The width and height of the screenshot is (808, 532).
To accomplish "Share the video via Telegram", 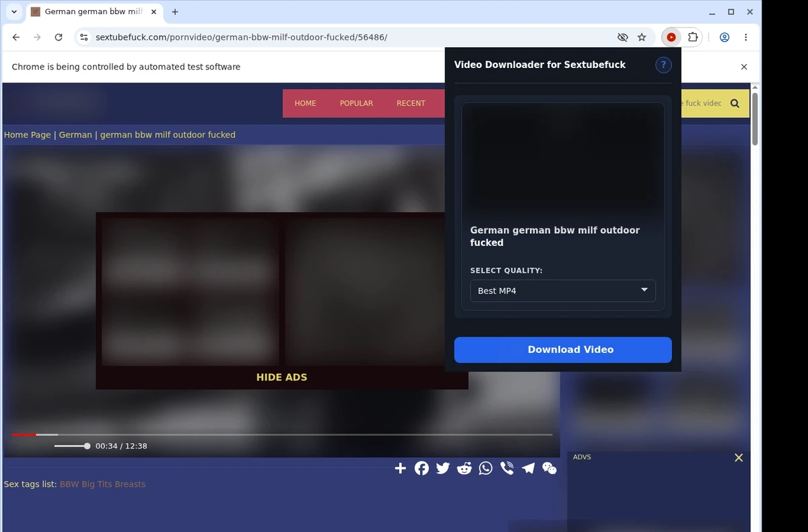I will (529, 468).
